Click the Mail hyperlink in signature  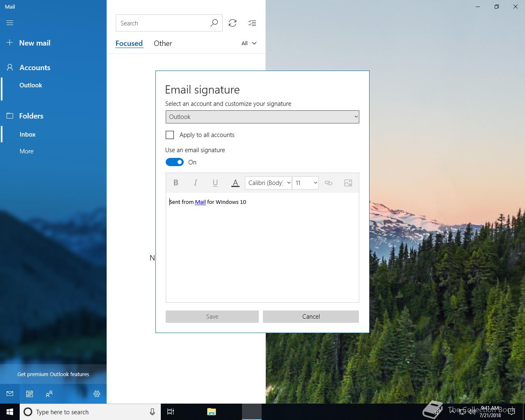point(200,202)
